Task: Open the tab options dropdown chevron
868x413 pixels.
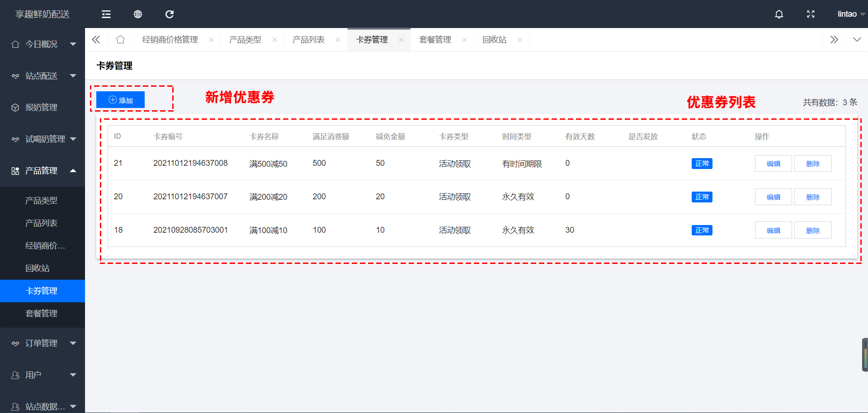Action: [x=857, y=40]
